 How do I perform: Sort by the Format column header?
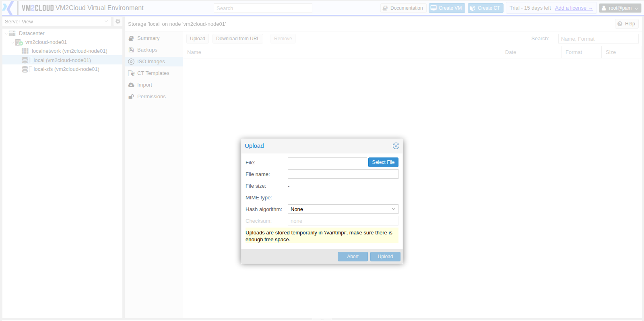tap(581, 52)
